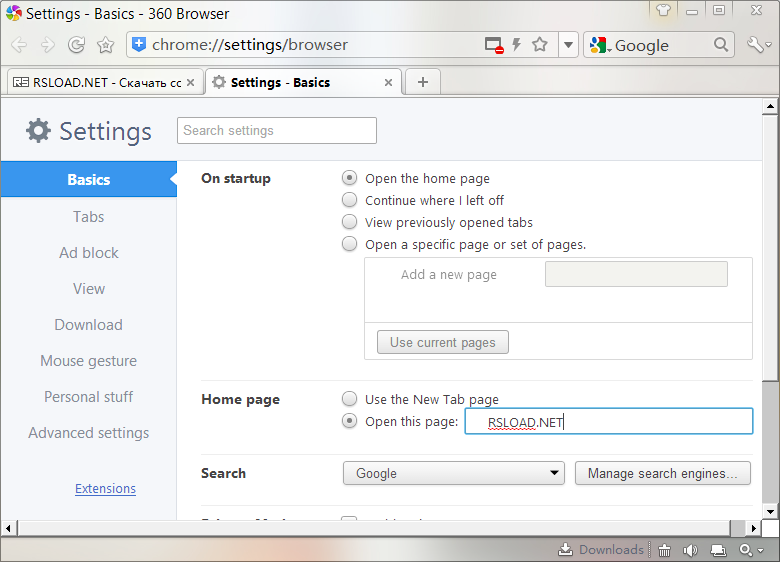The image size is (780, 562).
Task: Open the Tabs settings section
Action: (x=89, y=217)
